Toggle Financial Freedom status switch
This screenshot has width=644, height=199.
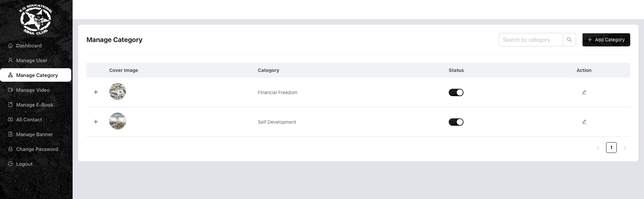click(456, 92)
